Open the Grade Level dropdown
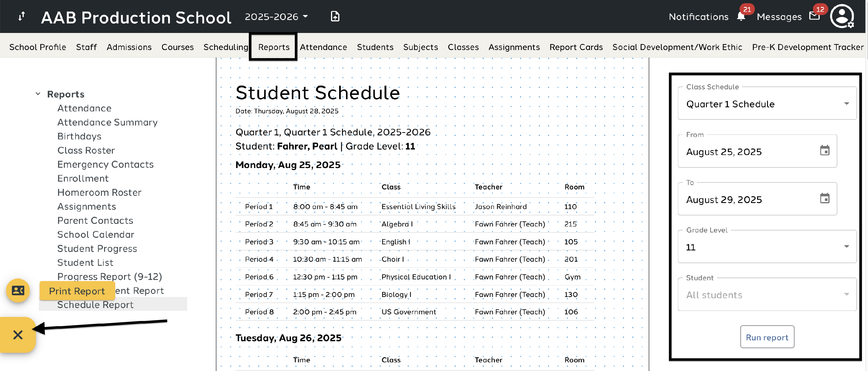The width and height of the screenshot is (868, 371). [x=767, y=247]
